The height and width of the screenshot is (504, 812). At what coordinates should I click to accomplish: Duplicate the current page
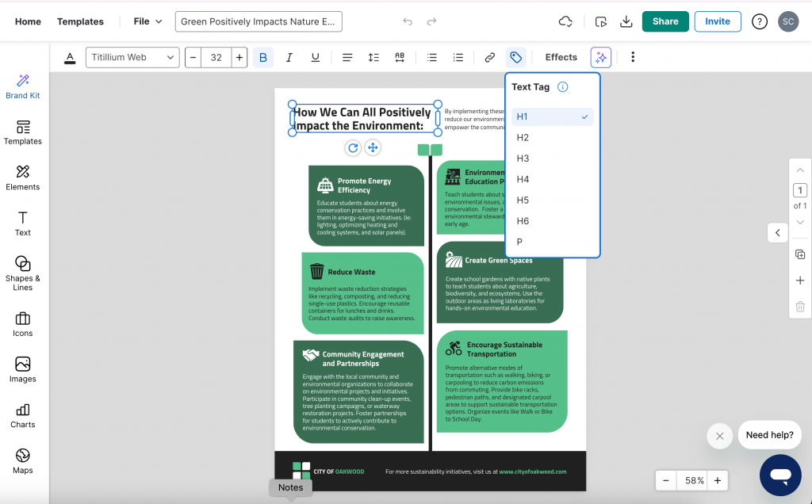(799, 254)
